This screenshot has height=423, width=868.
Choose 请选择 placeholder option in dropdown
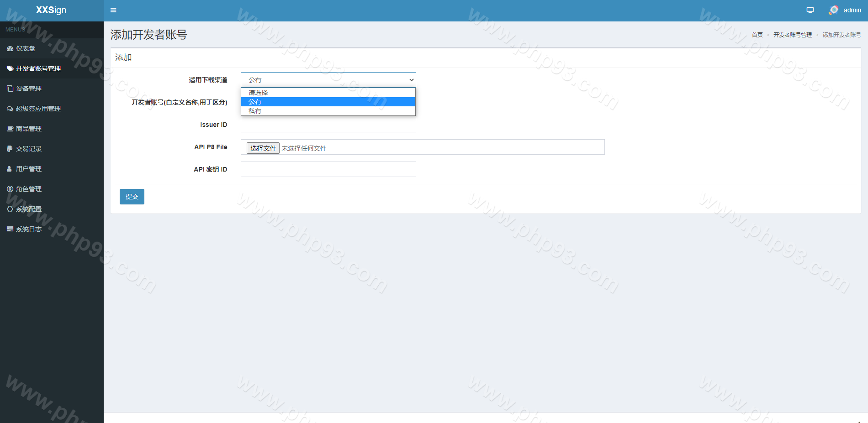258,93
